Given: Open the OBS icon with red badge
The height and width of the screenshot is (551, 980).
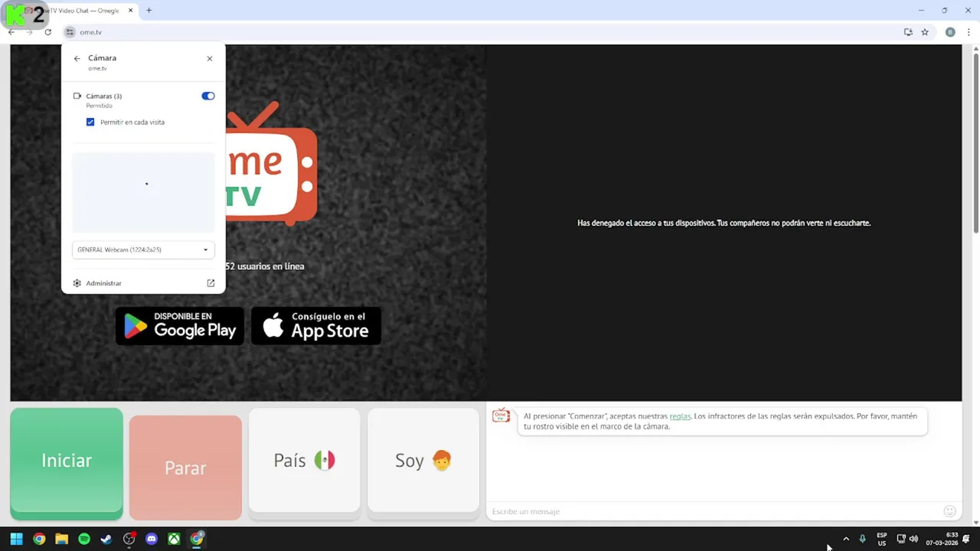Looking at the screenshot, I should click(129, 539).
